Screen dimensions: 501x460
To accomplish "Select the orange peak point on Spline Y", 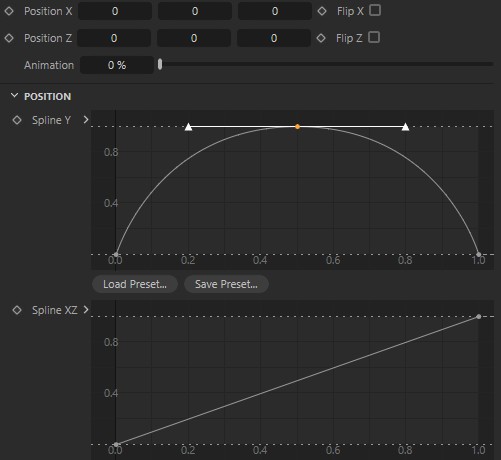I will (x=297, y=127).
